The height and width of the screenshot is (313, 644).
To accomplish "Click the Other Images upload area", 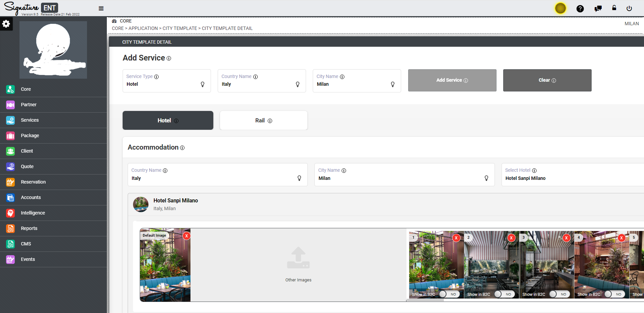I will coord(298,266).
